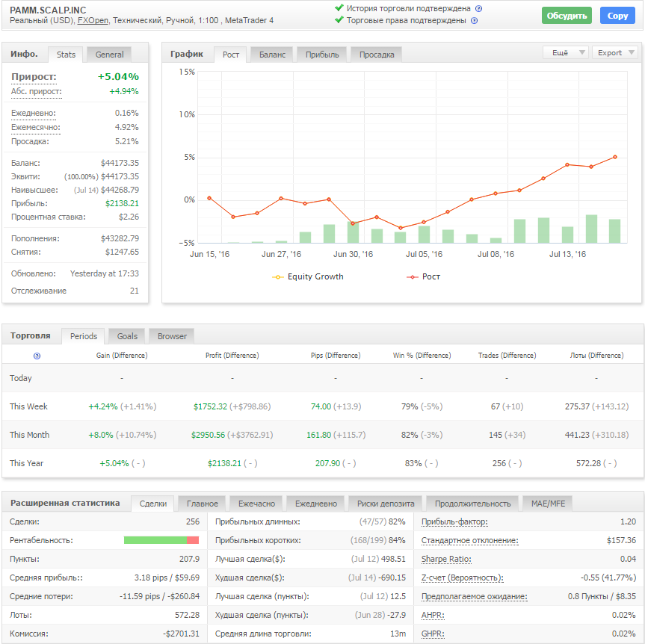Click the commission value -$2701.31

pos(181,634)
